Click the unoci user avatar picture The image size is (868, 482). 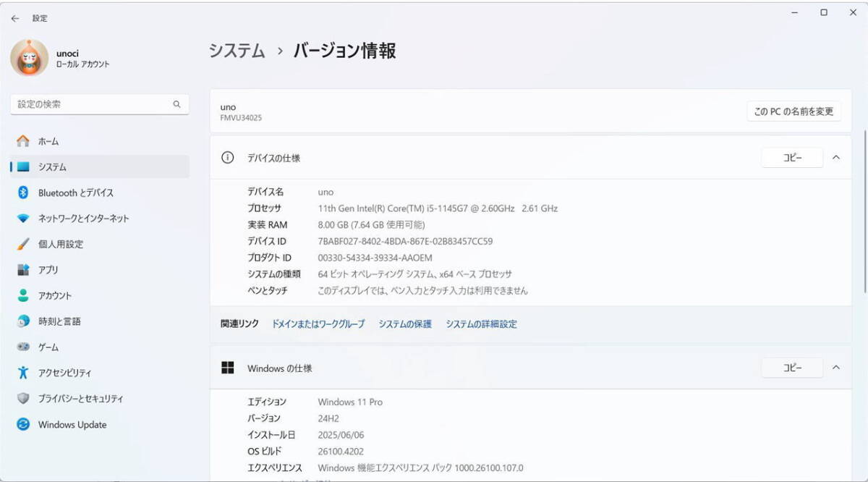(x=30, y=58)
